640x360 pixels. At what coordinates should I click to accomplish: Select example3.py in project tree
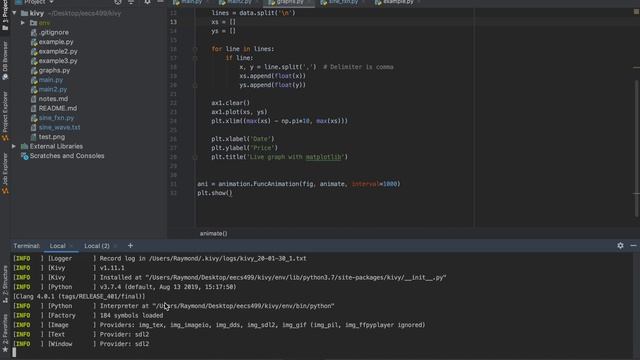(x=58, y=61)
